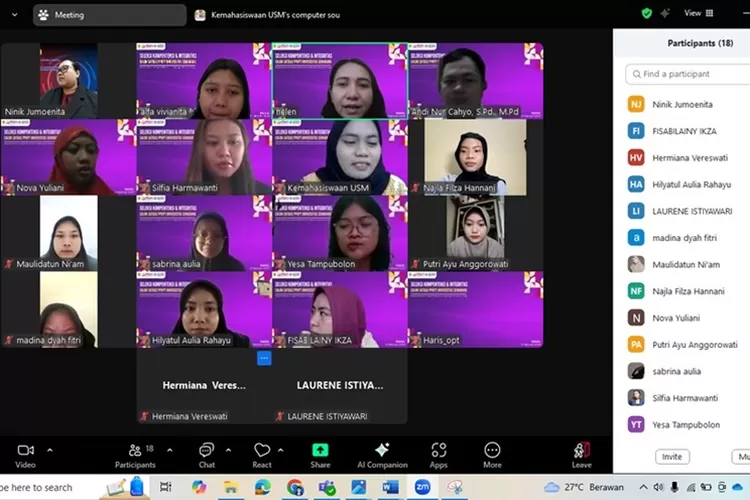This screenshot has width=750, height=500.
Task: Expand participants options caret
Action: tap(170, 450)
